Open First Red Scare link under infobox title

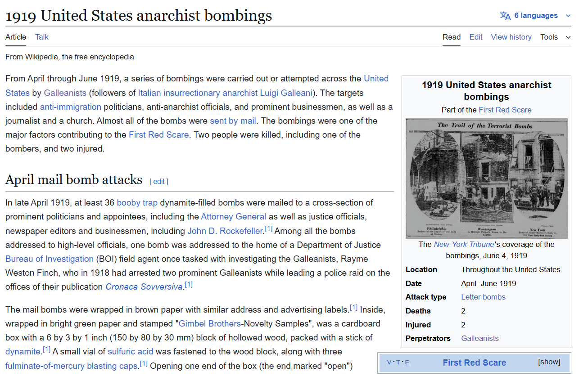pos(505,110)
